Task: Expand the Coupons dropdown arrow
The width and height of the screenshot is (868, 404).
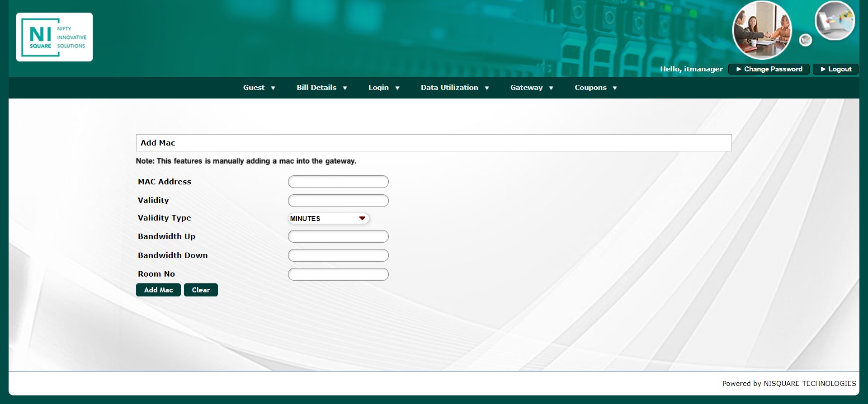Action: [x=615, y=88]
